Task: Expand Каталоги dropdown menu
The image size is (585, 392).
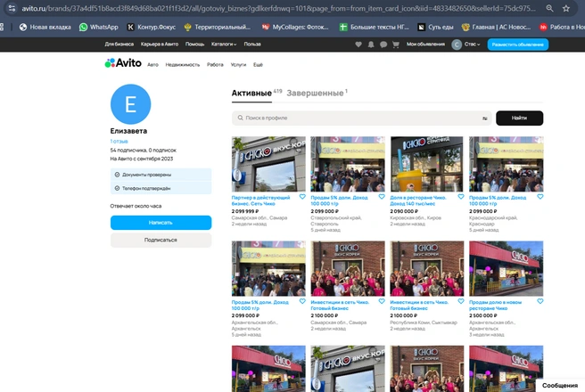Action: click(224, 44)
